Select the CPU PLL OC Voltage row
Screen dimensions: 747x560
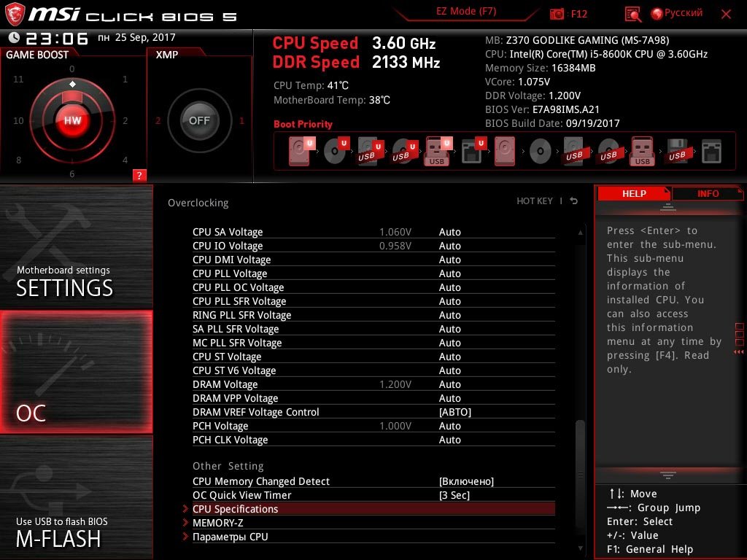click(373, 287)
